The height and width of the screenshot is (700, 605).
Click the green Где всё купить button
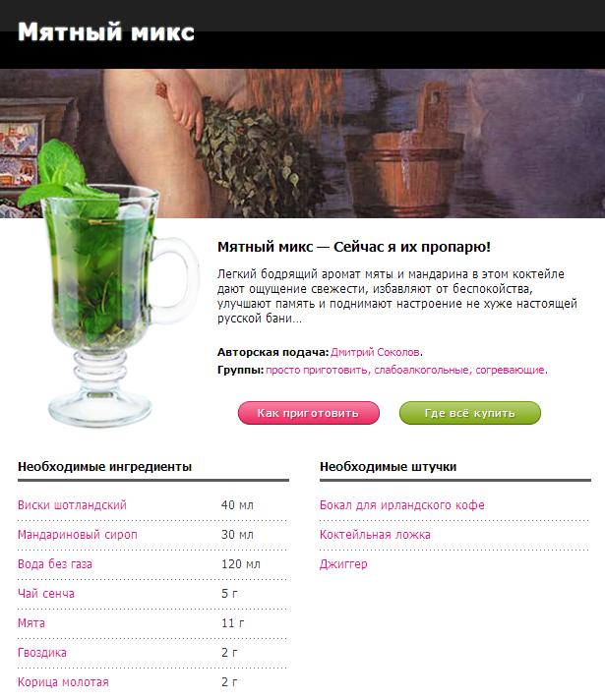click(469, 413)
